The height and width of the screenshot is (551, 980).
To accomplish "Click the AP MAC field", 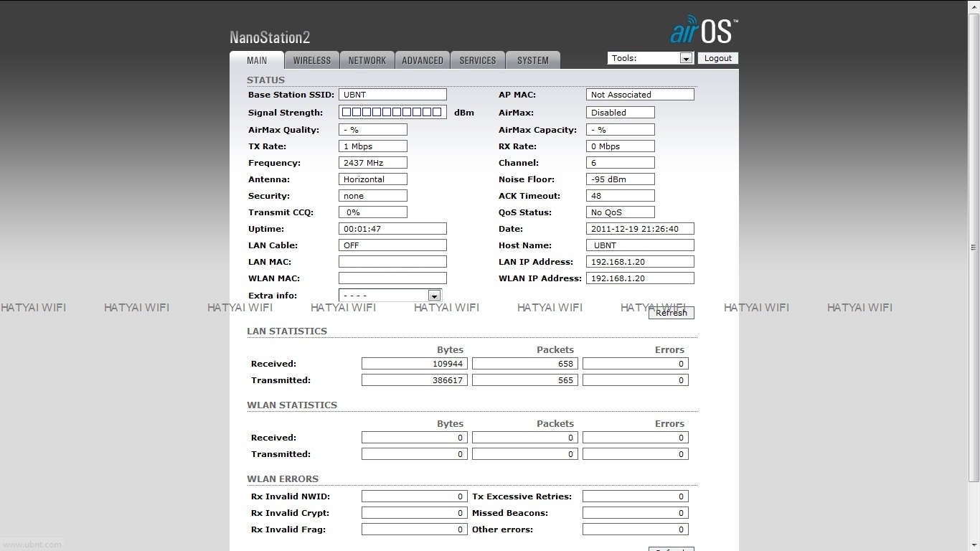I will (640, 95).
